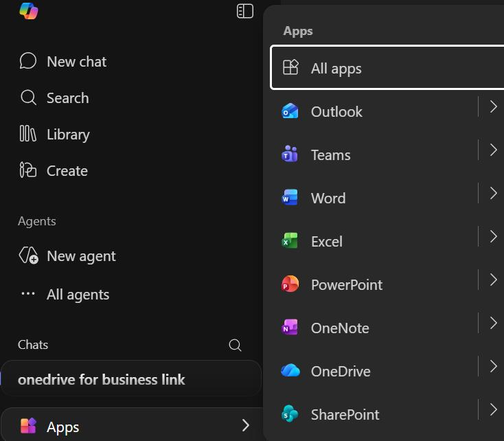This screenshot has width=504, height=441.
Task: Go to Library
Action: tap(68, 135)
